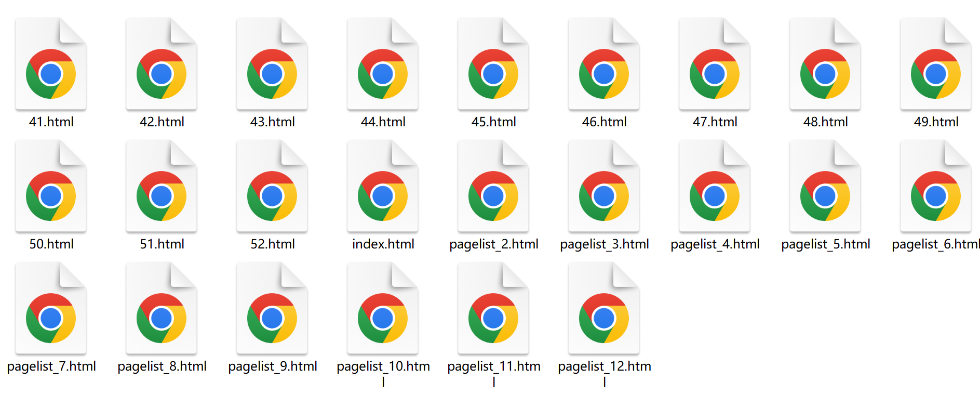Select the 50.html file icon

click(x=51, y=186)
